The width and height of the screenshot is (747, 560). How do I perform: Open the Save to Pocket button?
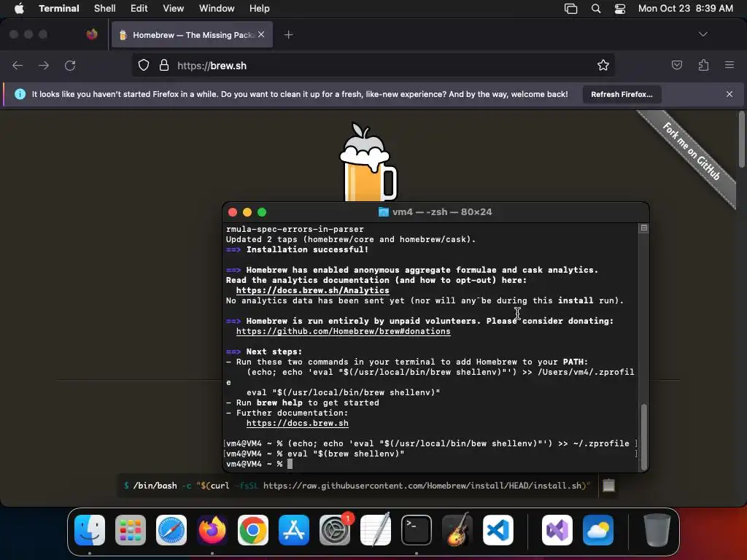point(676,65)
